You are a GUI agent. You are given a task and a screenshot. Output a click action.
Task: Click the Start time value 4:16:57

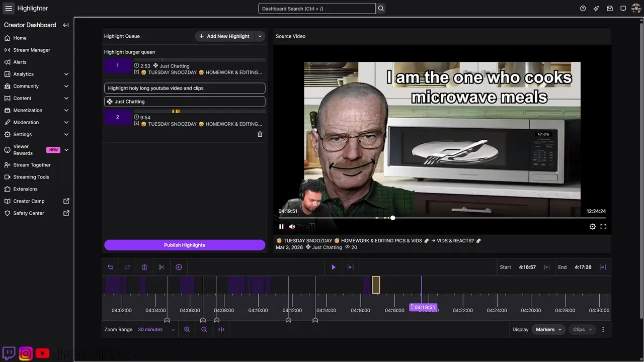click(527, 267)
